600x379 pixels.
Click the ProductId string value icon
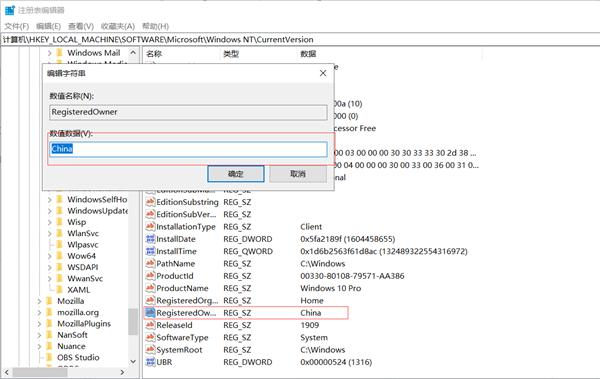pyautogui.click(x=150, y=276)
